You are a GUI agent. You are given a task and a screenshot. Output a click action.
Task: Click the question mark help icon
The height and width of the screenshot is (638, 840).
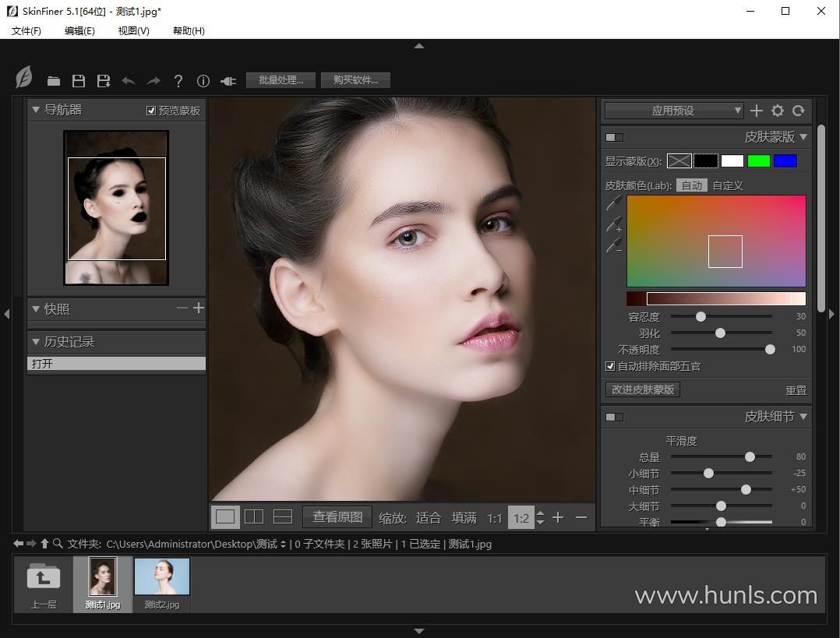click(178, 81)
